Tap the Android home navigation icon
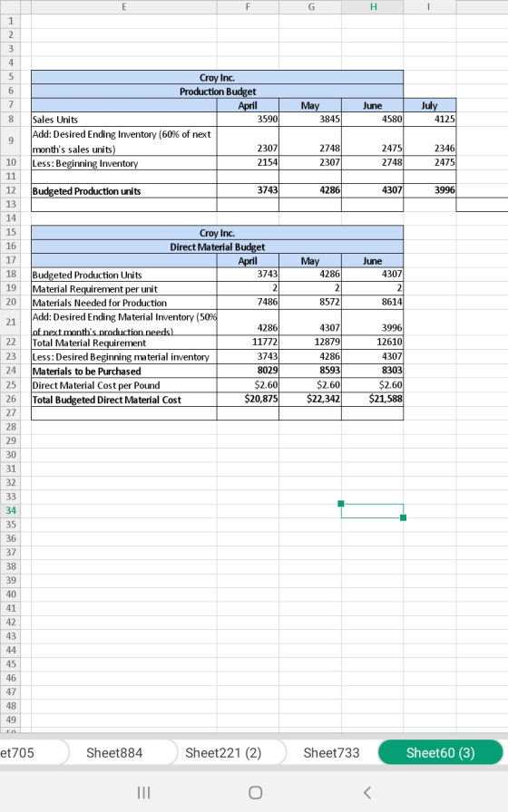The width and height of the screenshot is (508, 812). 255,792
